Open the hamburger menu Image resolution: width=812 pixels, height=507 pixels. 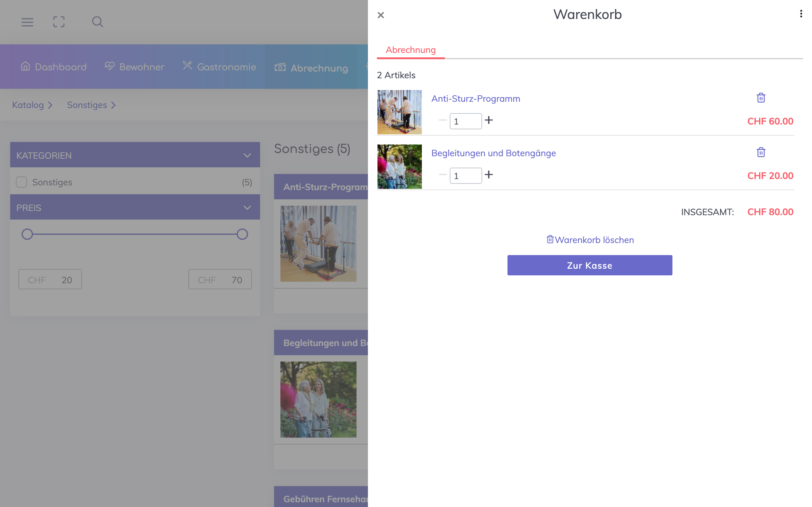[27, 22]
